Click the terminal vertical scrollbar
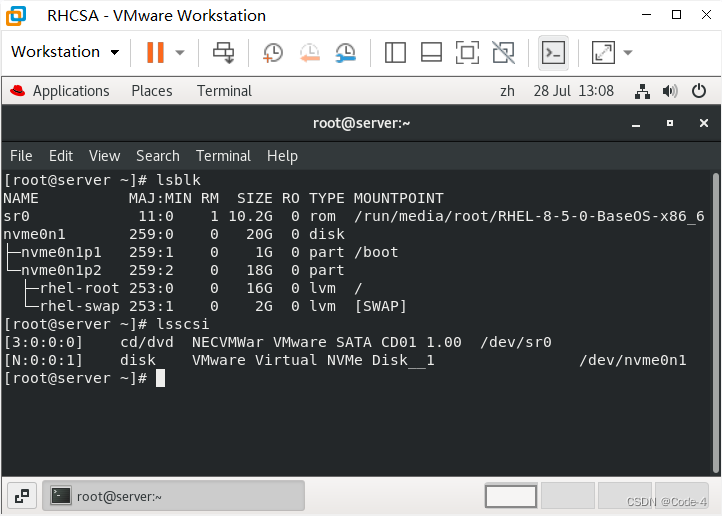722x516 pixels. [716, 323]
